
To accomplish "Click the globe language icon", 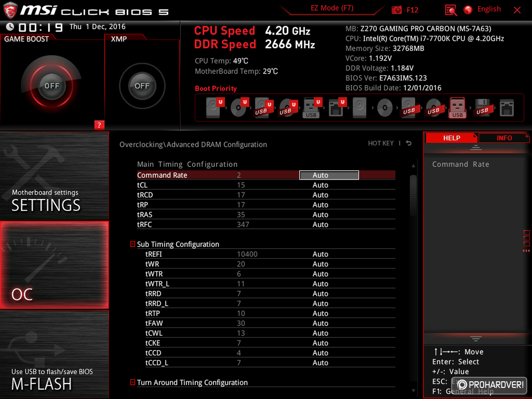I will click(x=468, y=10).
